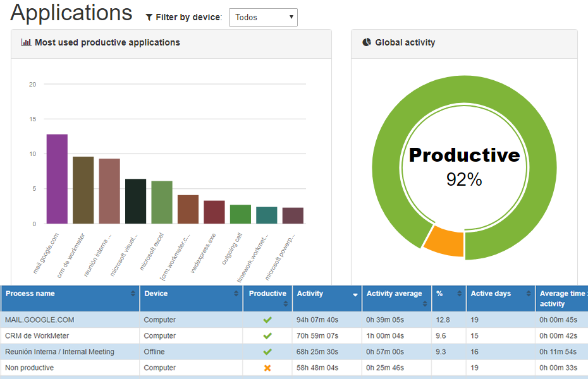Select the CRM de WorkMeter process name

click(x=37, y=336)
